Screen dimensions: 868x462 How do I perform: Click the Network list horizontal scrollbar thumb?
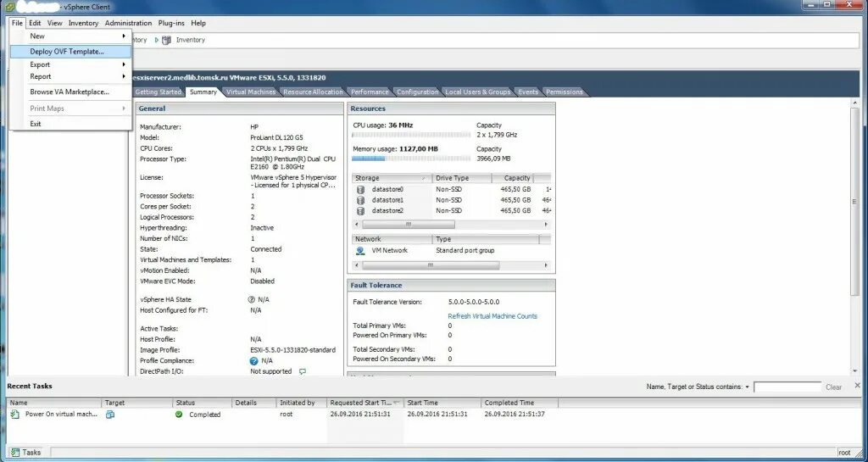point(430,265)
